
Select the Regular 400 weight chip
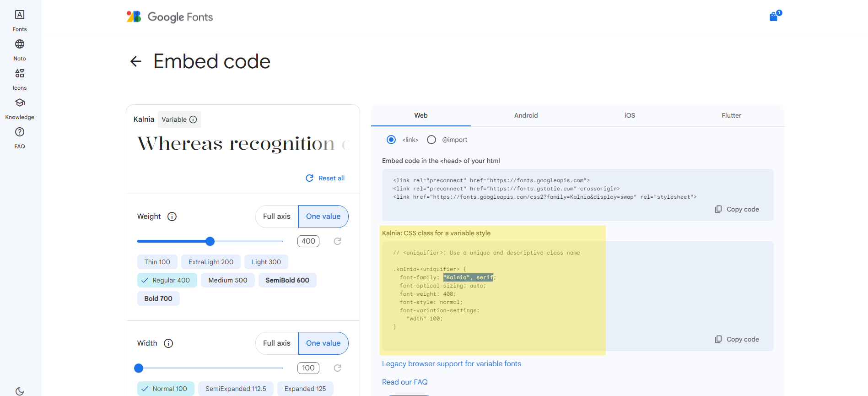[x=167, y=280]
